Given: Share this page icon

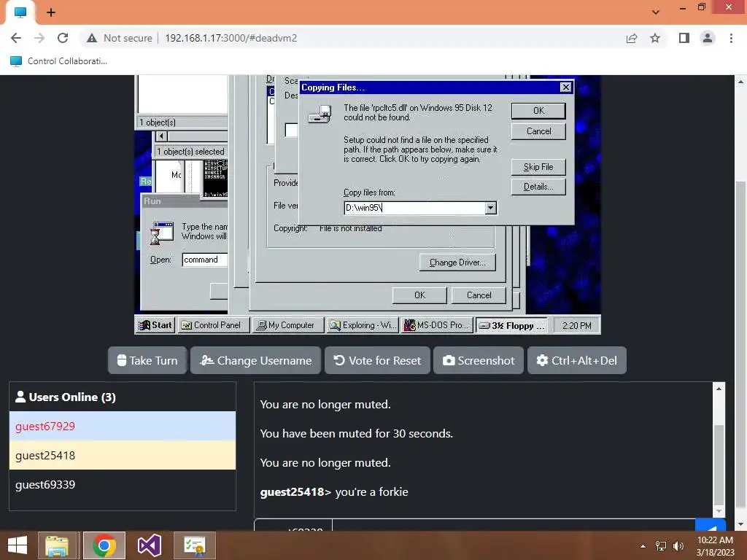Looking at the screenshot, I should point(632,38).
